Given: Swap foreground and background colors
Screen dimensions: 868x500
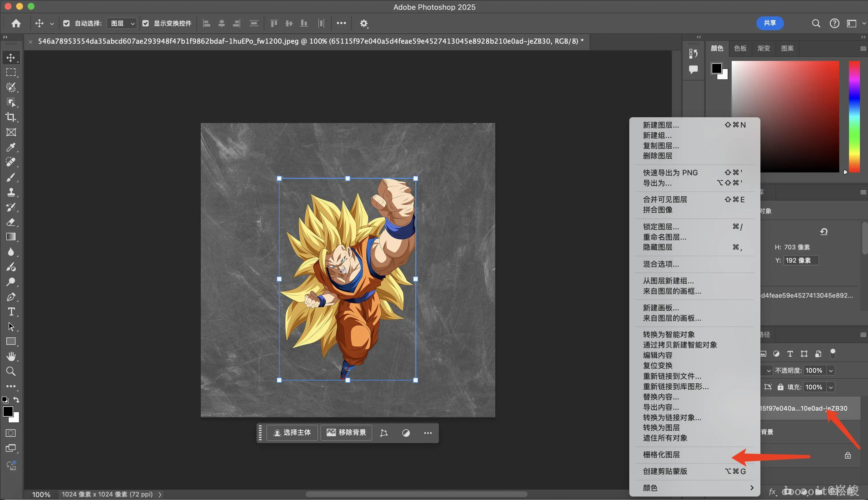Looking at the screenshot, I should tap(16, 400).
